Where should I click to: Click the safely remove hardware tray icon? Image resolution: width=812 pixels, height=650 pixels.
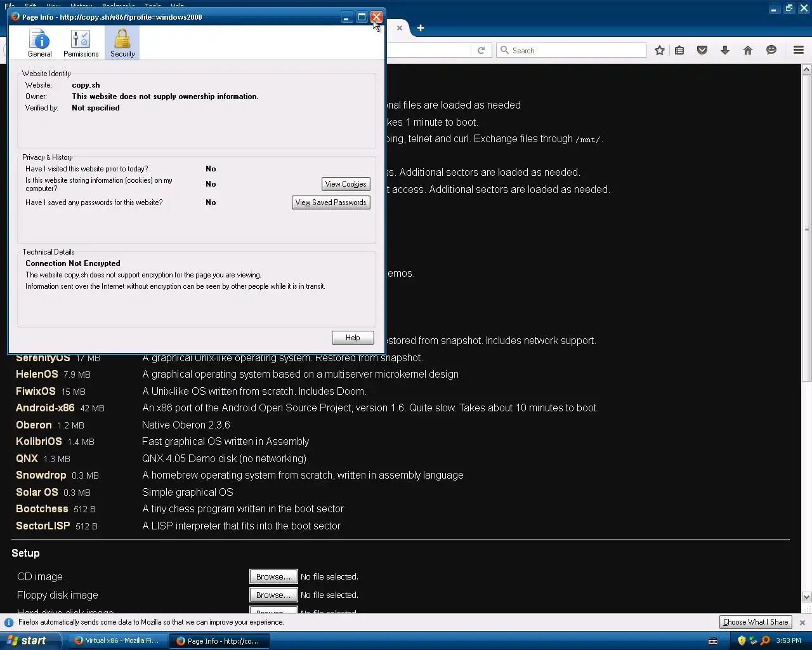753,641
